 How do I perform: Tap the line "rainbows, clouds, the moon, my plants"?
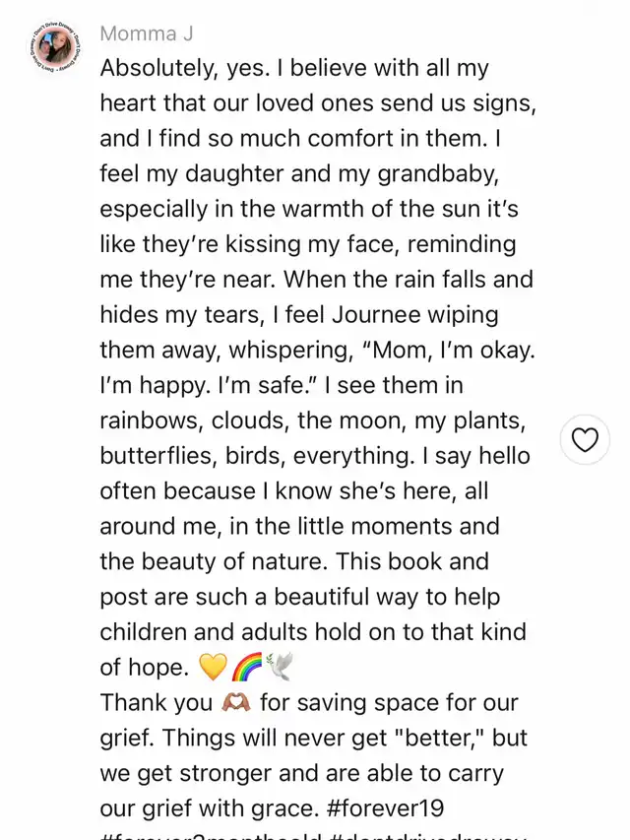[x=313, y=420]
